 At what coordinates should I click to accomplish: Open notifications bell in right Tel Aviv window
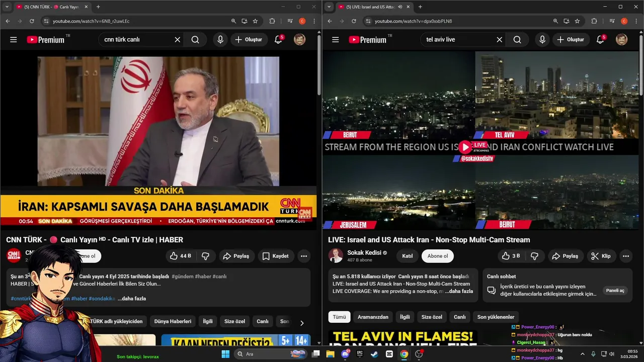[x=600, y=40]
